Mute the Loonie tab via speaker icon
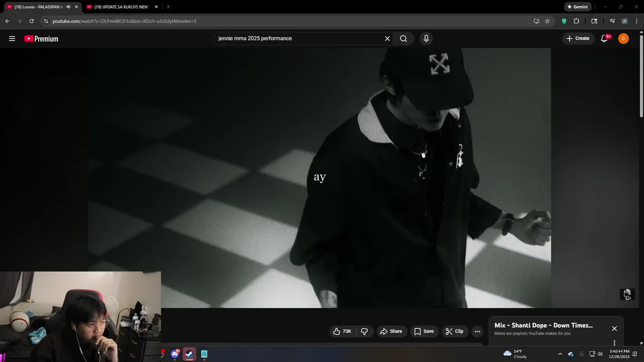The image size is (644, 362). (68, 7)
